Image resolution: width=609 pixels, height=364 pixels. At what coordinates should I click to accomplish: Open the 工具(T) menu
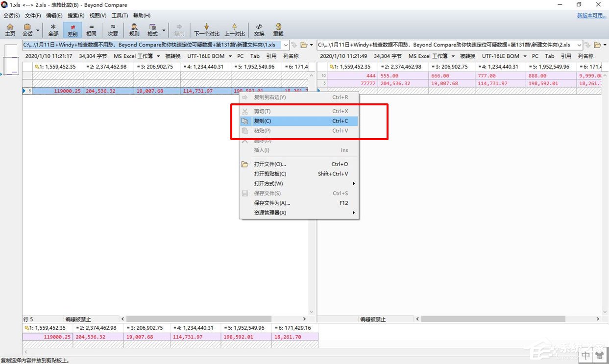coord(120,16)
